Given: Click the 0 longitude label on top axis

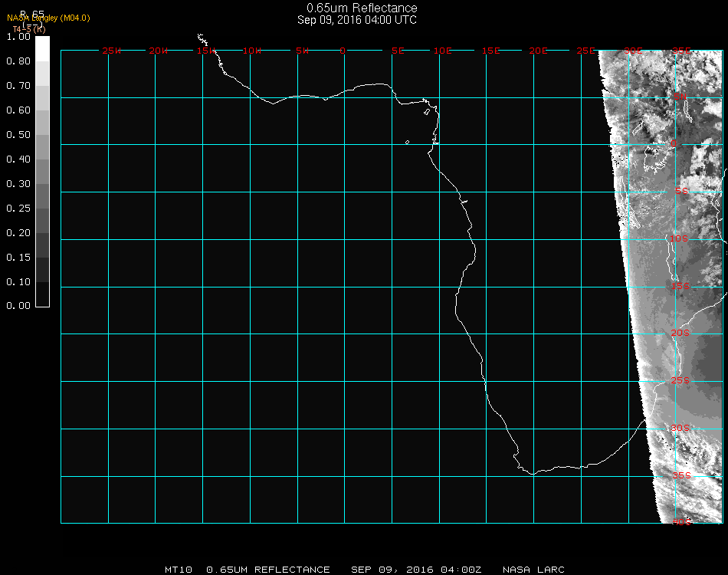Looking at the screenshot, I should point(343,51).
